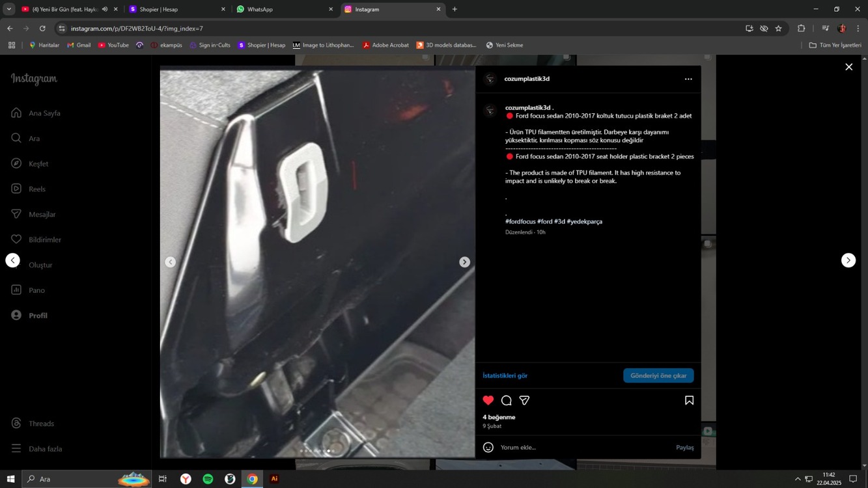Open Mesajlar direct messages
868x488 pixels.
(33, 215)
